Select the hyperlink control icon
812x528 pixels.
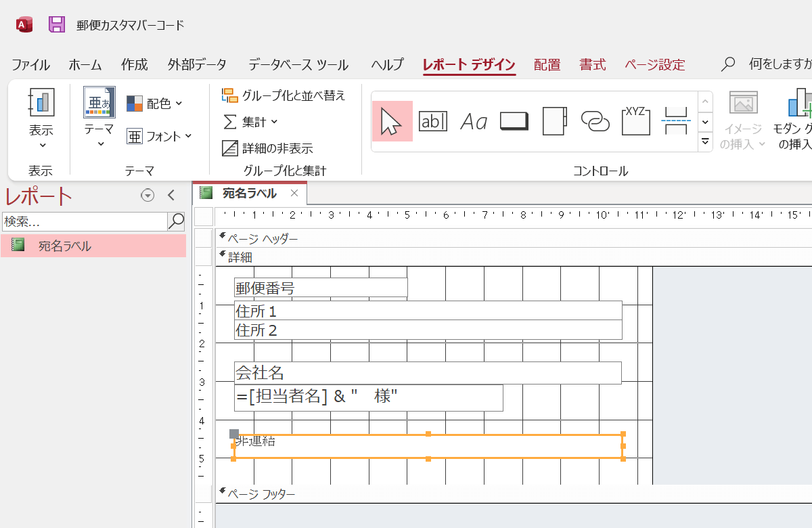click(595, 120)
